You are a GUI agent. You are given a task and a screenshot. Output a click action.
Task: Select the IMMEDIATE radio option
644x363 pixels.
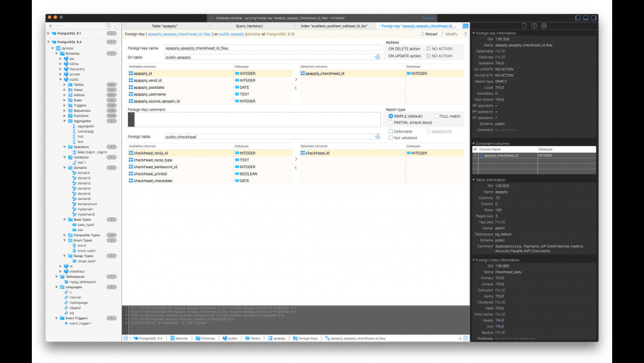tap(429, 132)
